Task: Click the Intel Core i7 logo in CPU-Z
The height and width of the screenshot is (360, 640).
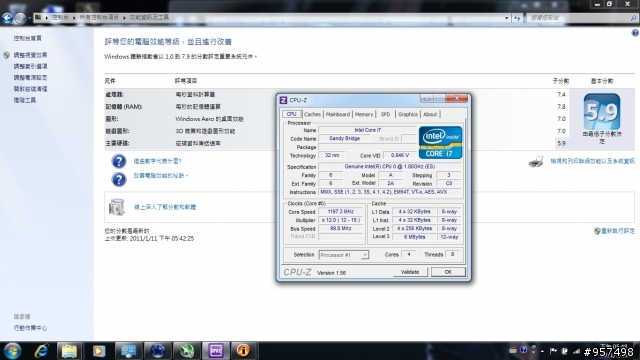Action: tap(440, 142)
